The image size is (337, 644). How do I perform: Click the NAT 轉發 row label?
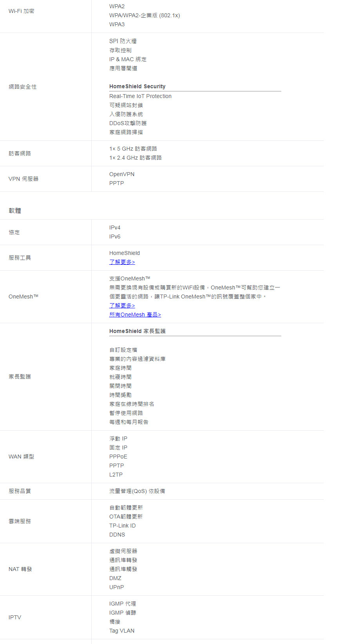[20, 569]
